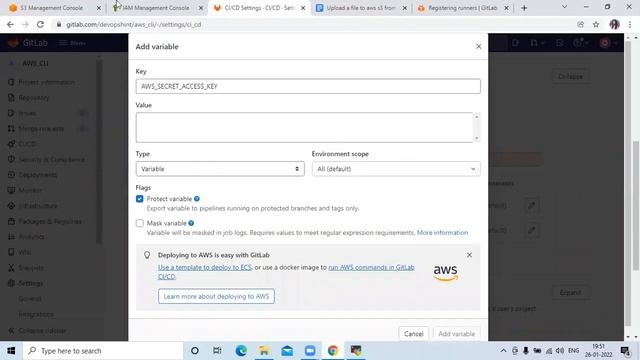
Task: Open Chrome profile avatar
Action: (x=614, y=24)
